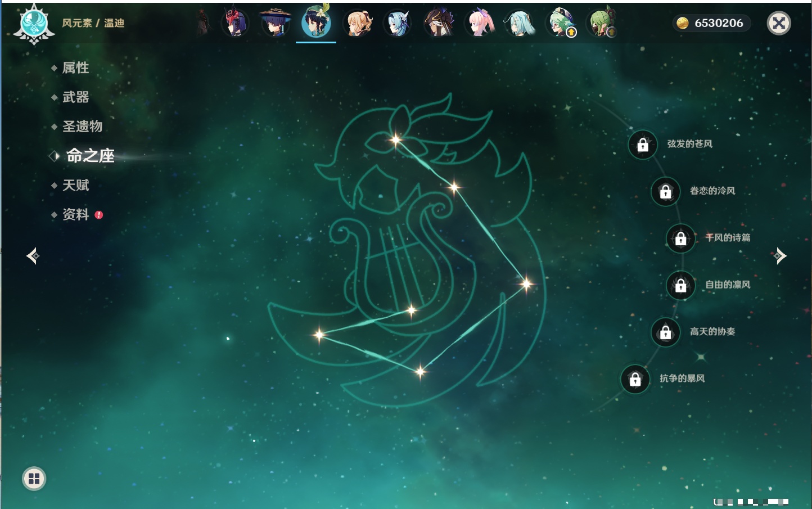Switch to the pink-haired Kokomi portrait
812x509 pixels.
coord(480,23)
